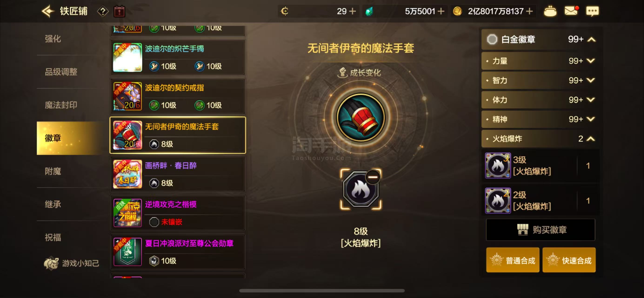Click the 成长变化 growth icon
The width and height of the screenshot is (644, 298).
point(343,73)
